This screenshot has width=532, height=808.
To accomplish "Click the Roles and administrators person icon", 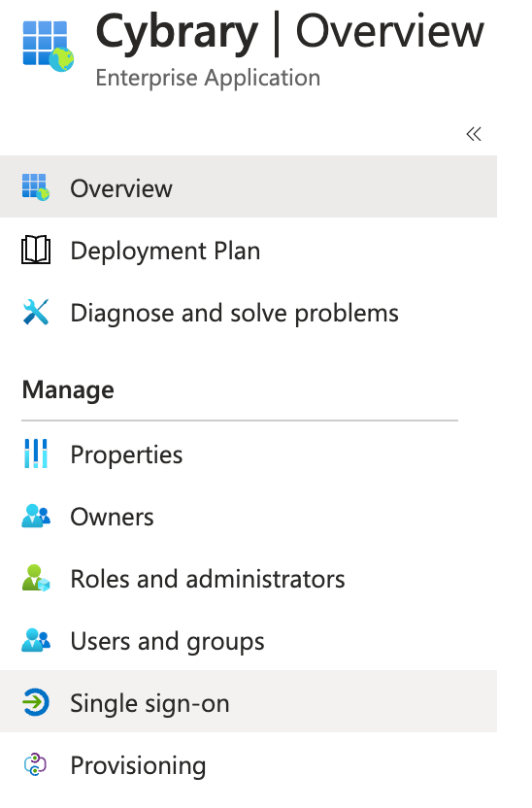I will coord(36,578).
